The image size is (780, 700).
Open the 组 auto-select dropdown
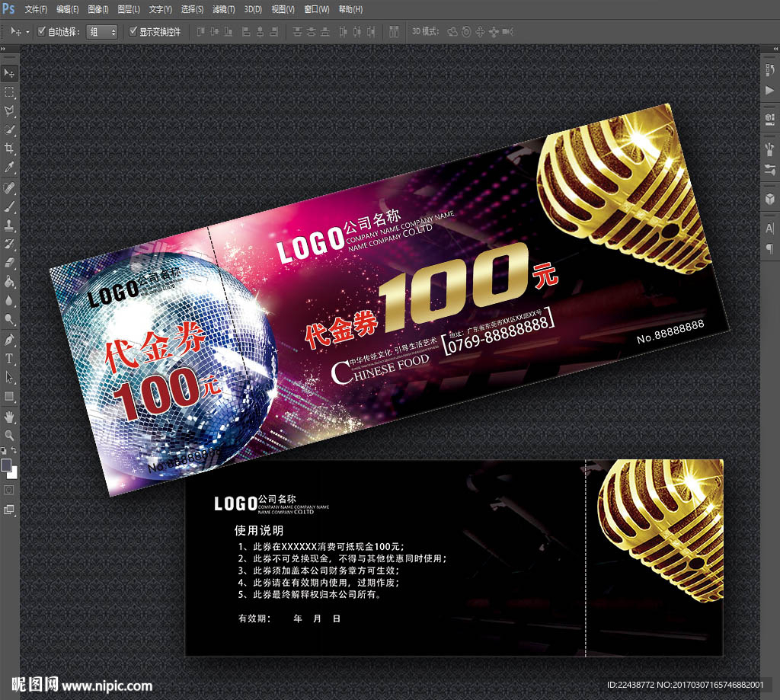coord(102,32)
